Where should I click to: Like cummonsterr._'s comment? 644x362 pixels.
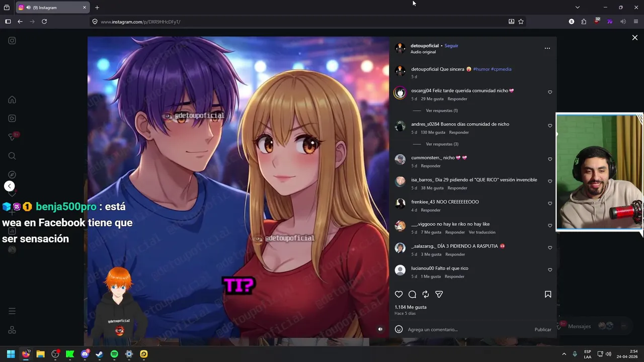point(550,159)
